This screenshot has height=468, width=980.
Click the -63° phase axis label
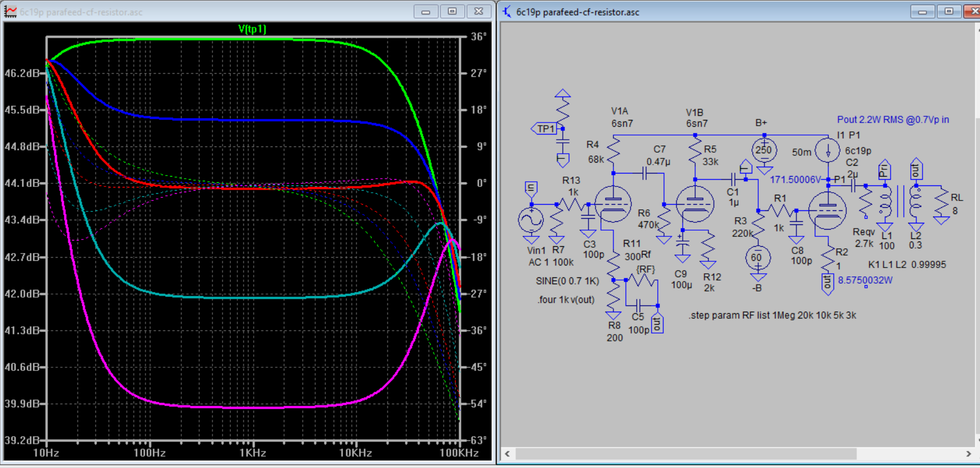pos(478,440)
